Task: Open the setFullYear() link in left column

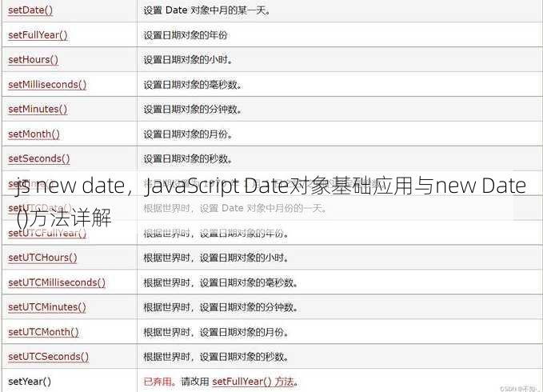Action: (38, 35)
